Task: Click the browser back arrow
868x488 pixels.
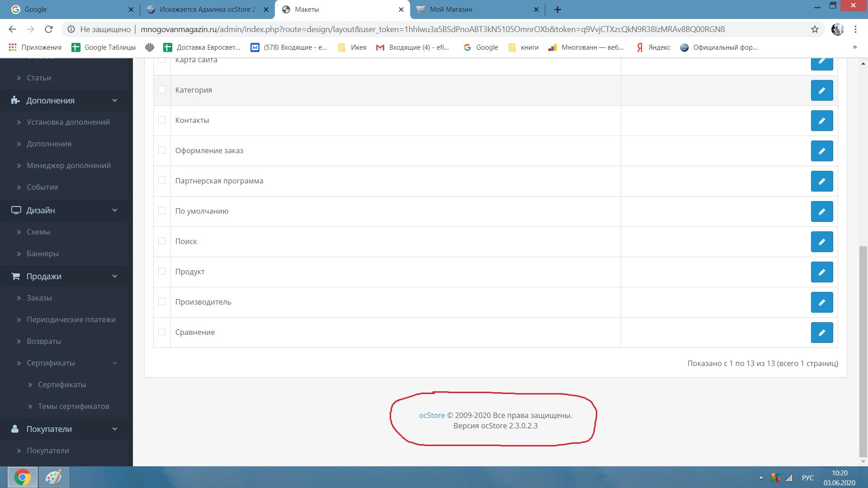Action: (12, 29)
